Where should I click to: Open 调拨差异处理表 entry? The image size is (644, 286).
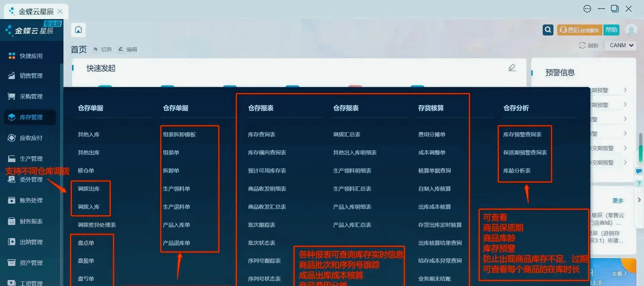[97, 225]
